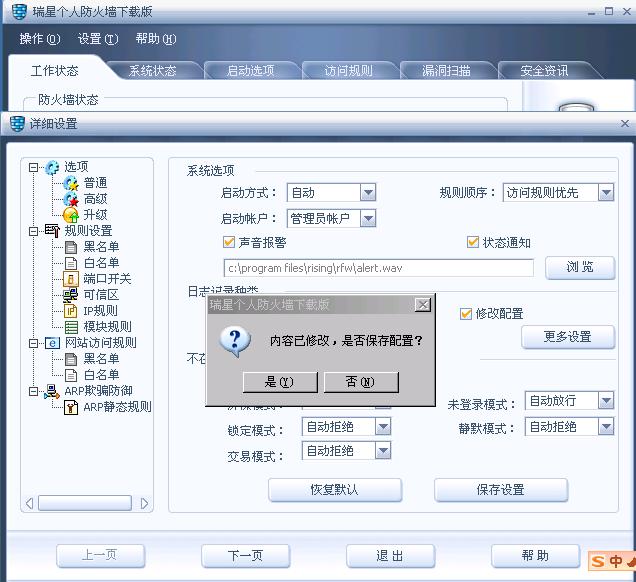
Task: Open the 端口开关 port switch icon
Action: (71, 279)
